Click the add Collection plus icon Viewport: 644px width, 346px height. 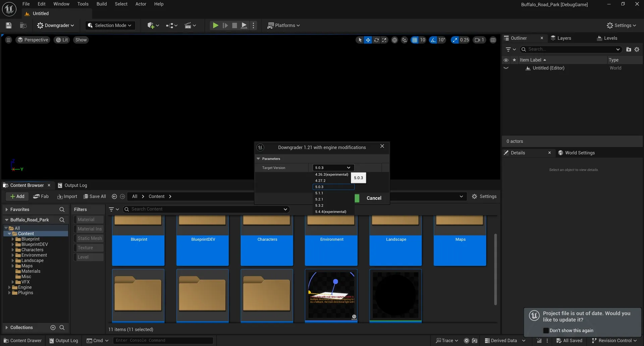[53, 328]
